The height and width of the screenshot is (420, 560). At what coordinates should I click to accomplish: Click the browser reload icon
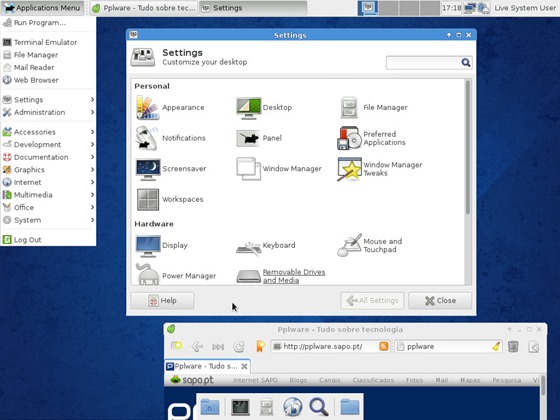click(239, 346)
